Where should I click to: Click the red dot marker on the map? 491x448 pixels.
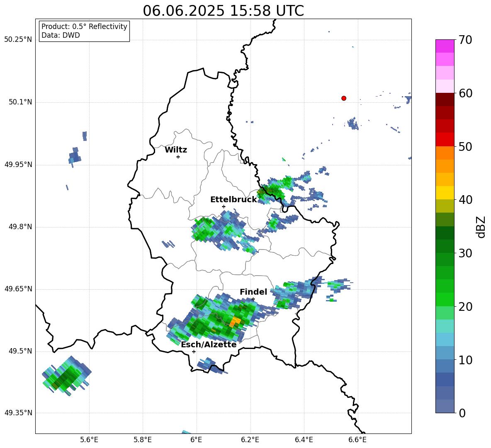[344, 98]
